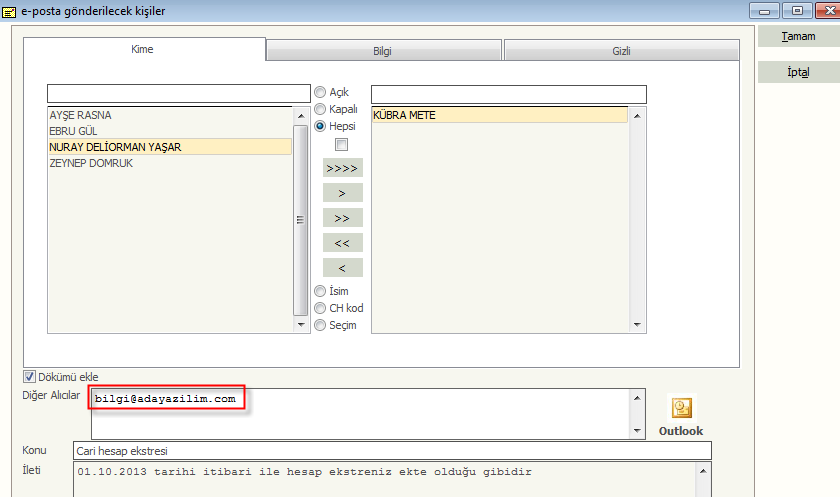Select ZEYNEP DOMRUK in the contact list

[92, 163]
